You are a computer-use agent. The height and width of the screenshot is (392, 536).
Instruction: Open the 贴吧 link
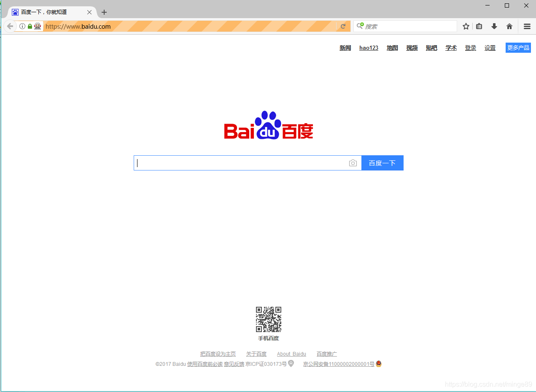pyautogui.click(x=431, y=48)
